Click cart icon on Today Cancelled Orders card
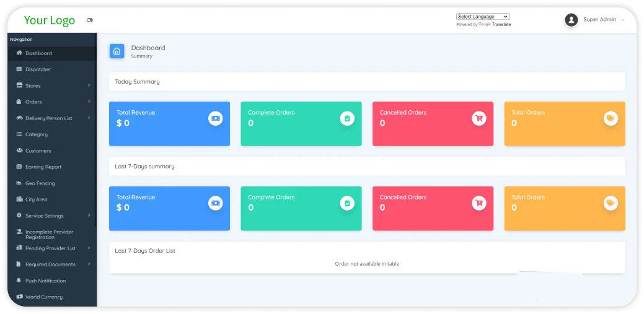Viewport: 644px width, 314px height. tap(479, 118)
